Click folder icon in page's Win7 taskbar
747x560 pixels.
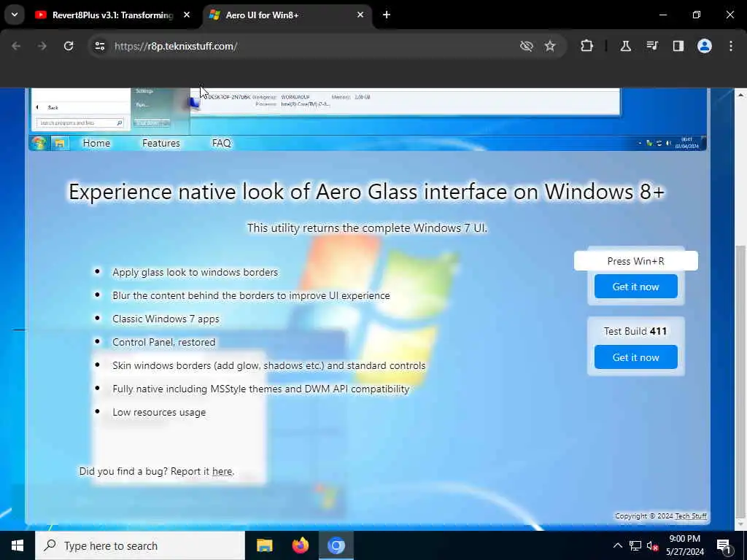(60, 143)
